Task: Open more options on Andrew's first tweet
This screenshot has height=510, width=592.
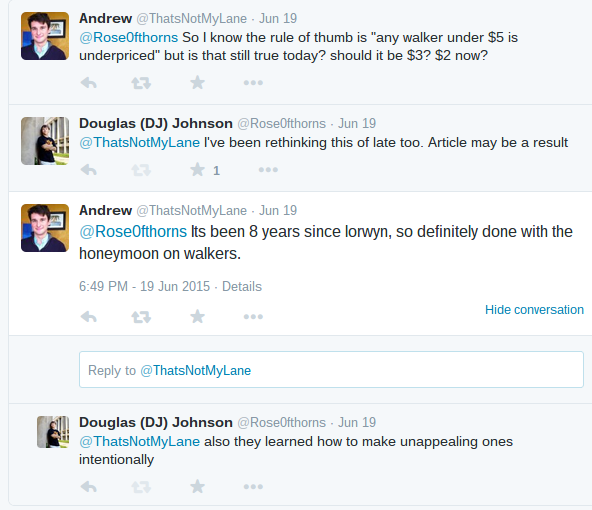Action: [253, 83]
